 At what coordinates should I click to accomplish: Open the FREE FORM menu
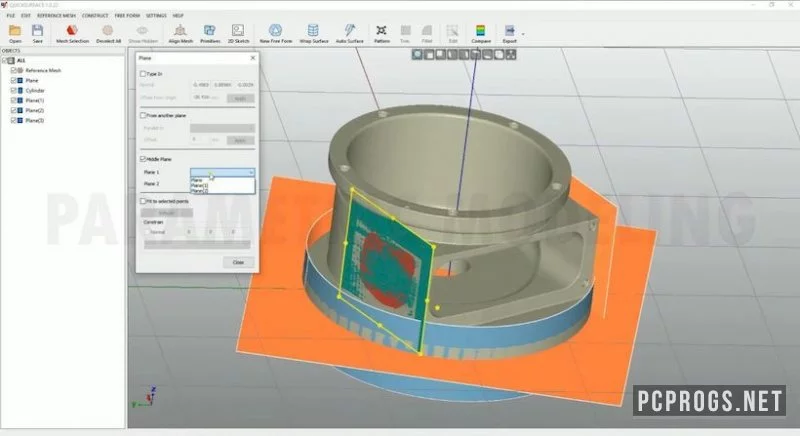coord(127,16)
